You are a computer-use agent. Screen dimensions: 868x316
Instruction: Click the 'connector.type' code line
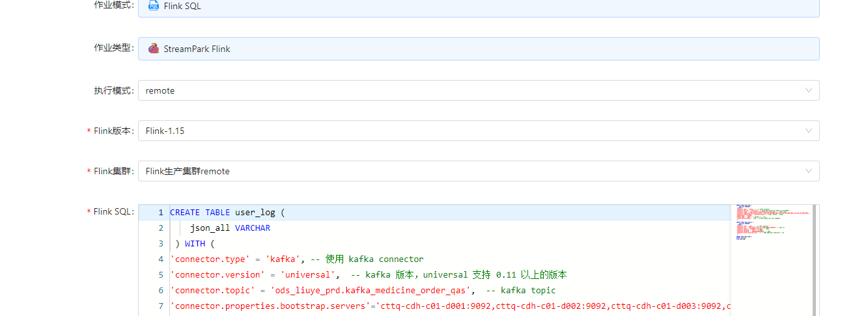tap(297, 259)
